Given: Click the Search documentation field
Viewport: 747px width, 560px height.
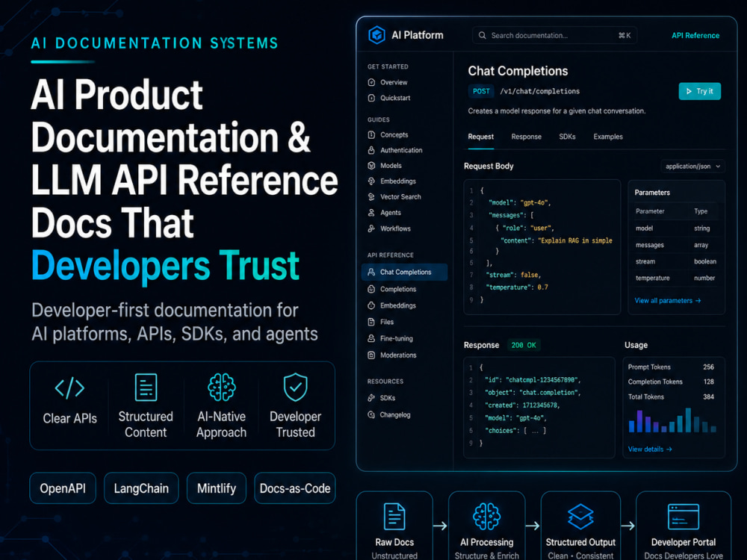Looking at the screenshot, I should [554, 35].
